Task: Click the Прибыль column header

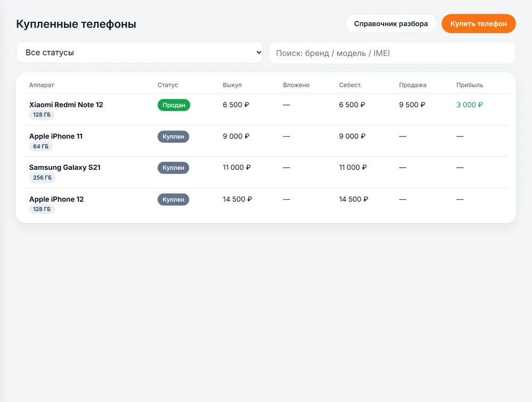Action: point(470,85)
